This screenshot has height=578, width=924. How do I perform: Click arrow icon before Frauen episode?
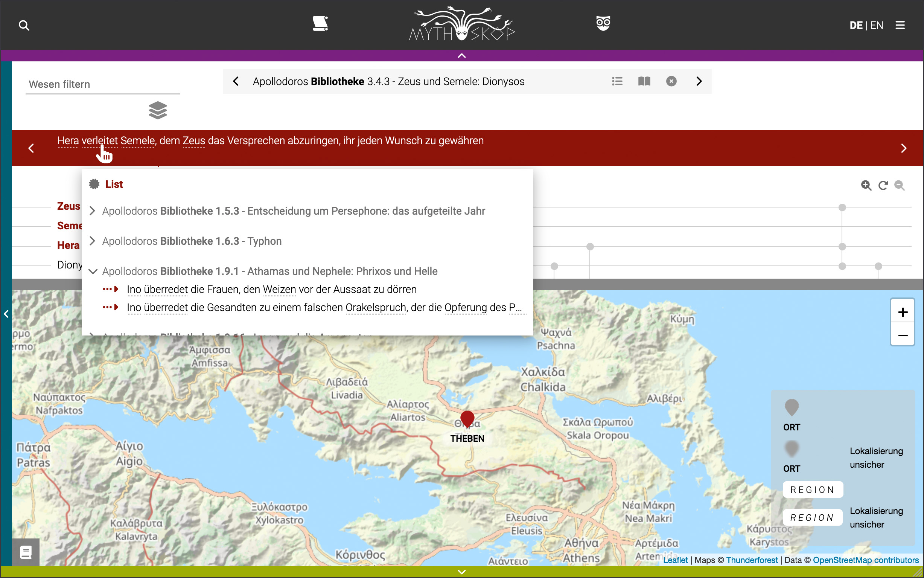click(111, 290)
